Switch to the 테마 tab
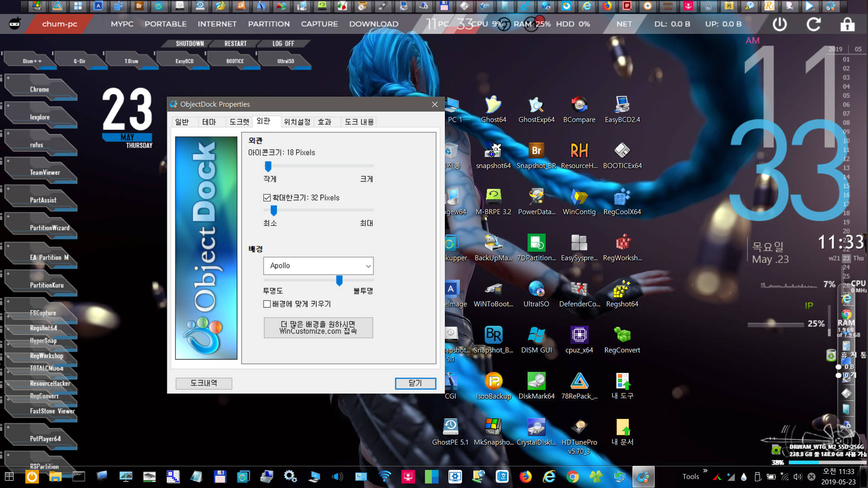Screen dimensions: 868x488 (209, 122)
